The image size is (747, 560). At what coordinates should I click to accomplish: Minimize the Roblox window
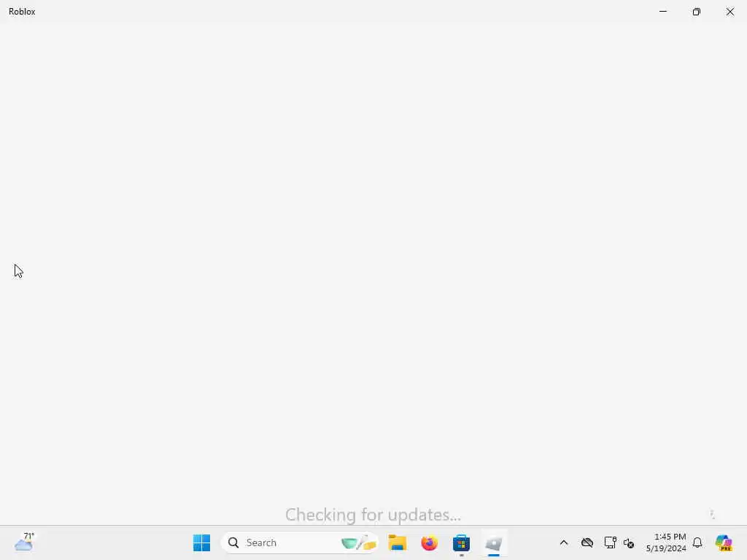point(662,12)
